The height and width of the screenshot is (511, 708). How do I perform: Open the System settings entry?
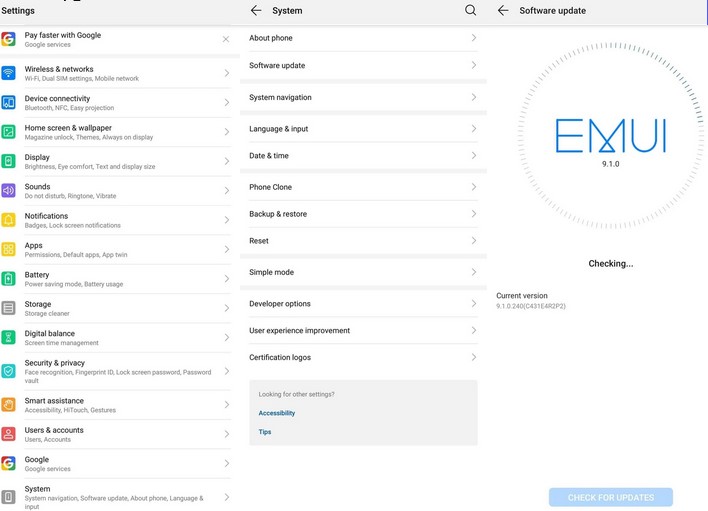[x=116, y=496]
